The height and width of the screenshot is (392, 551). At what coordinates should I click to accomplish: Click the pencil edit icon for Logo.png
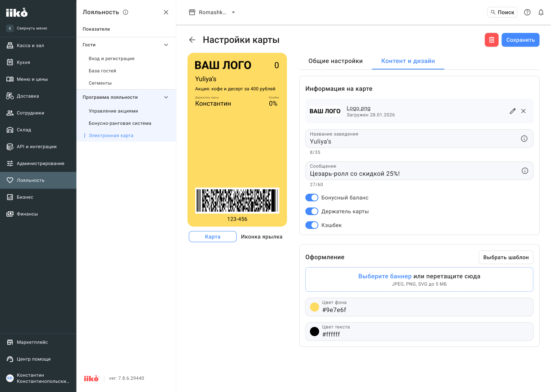point(512,111)
